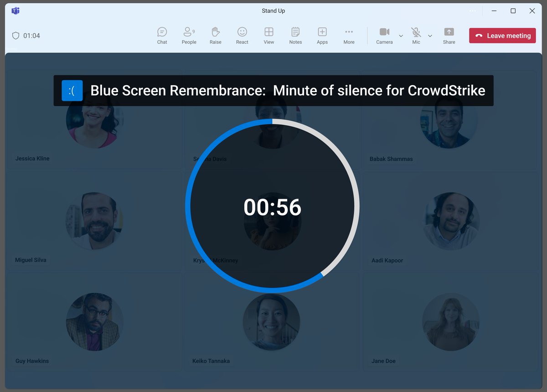
Task: Click the Guy Hawkins name label
Action: coord(32,361)
